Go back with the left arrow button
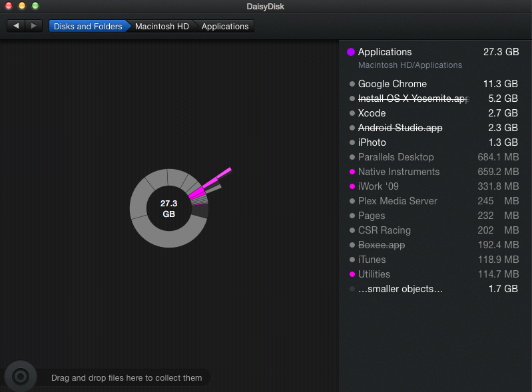Screen dimensions: 532x392 (x=16, y=26)
